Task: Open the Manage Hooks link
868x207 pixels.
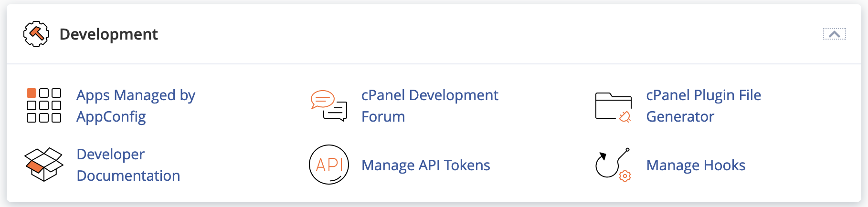Action: tap(696, 165)
